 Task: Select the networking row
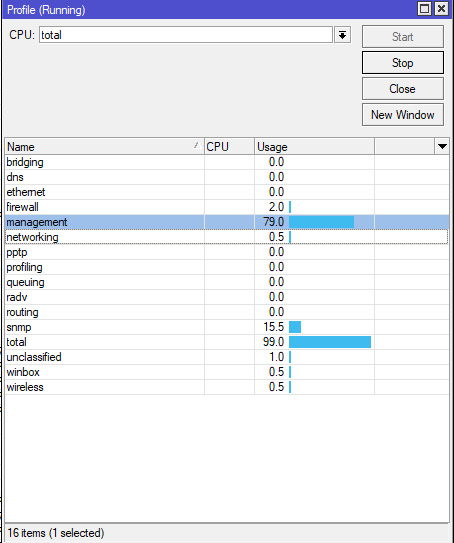(227, 237)
